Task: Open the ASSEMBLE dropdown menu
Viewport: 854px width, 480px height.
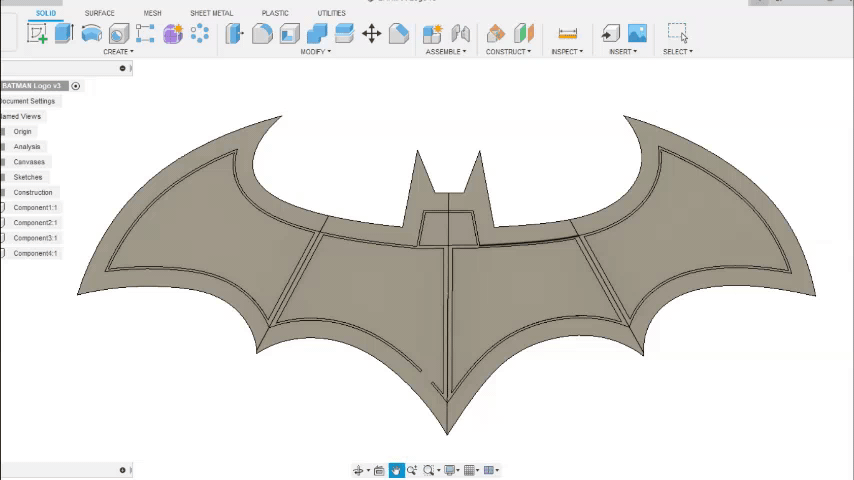Action: click(x=446, y=52)
